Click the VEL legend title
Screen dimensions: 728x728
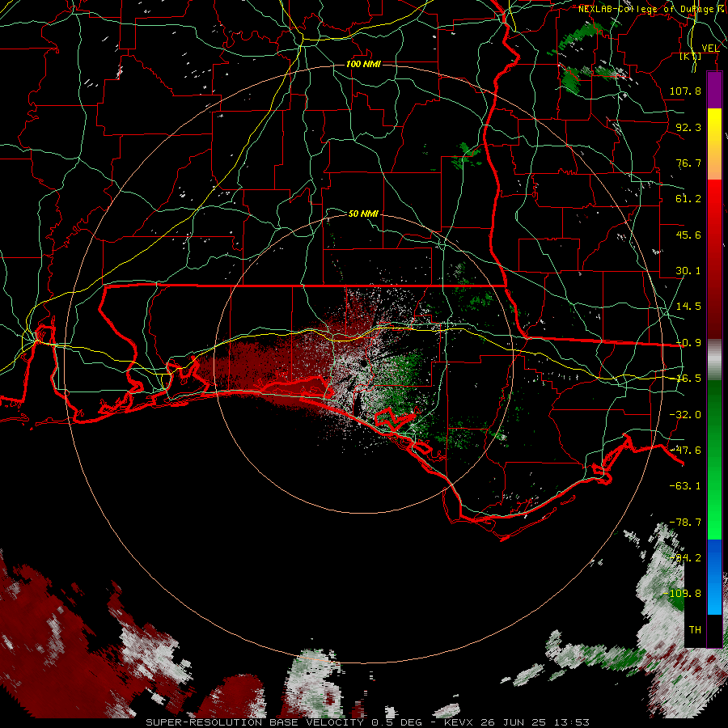[711, 48]
